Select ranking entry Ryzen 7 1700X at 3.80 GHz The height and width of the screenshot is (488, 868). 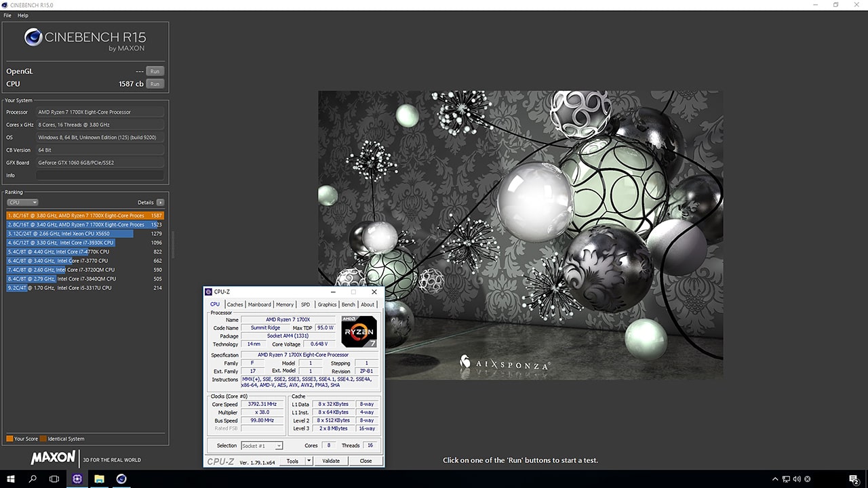tap(85, 216)
